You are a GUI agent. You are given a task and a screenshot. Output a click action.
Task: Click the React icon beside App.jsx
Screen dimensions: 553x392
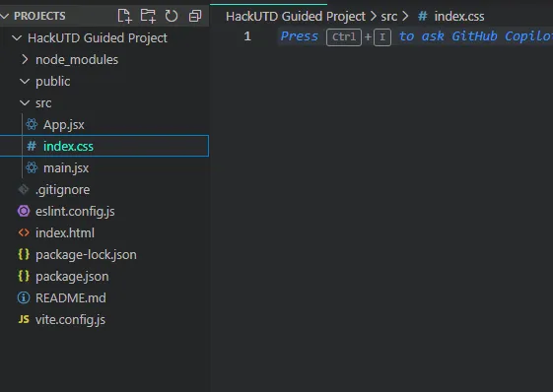pyautogui.click(x=32, y=124)
